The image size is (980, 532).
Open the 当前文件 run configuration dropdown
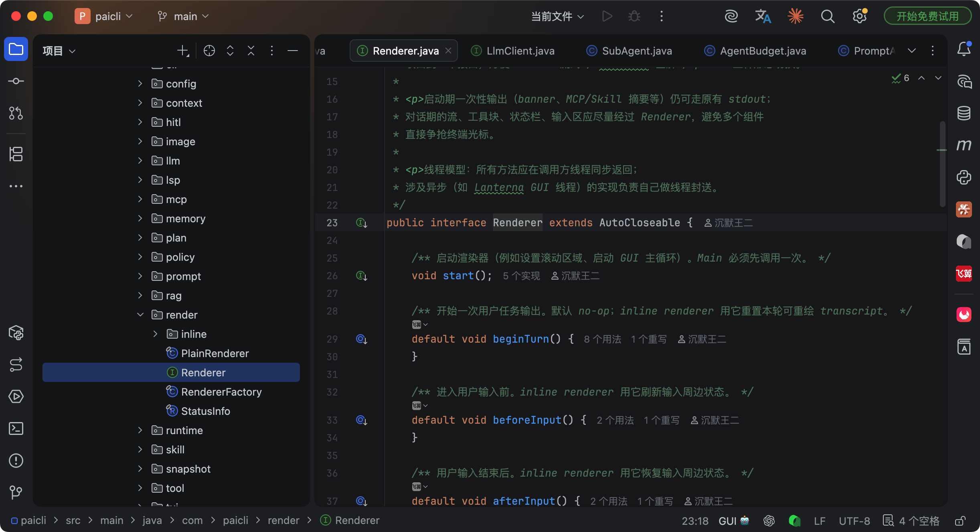click(x=557, y=16)
